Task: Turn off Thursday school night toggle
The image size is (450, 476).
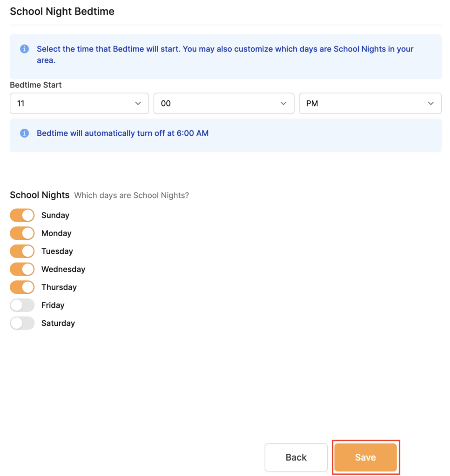Action: 22,287
